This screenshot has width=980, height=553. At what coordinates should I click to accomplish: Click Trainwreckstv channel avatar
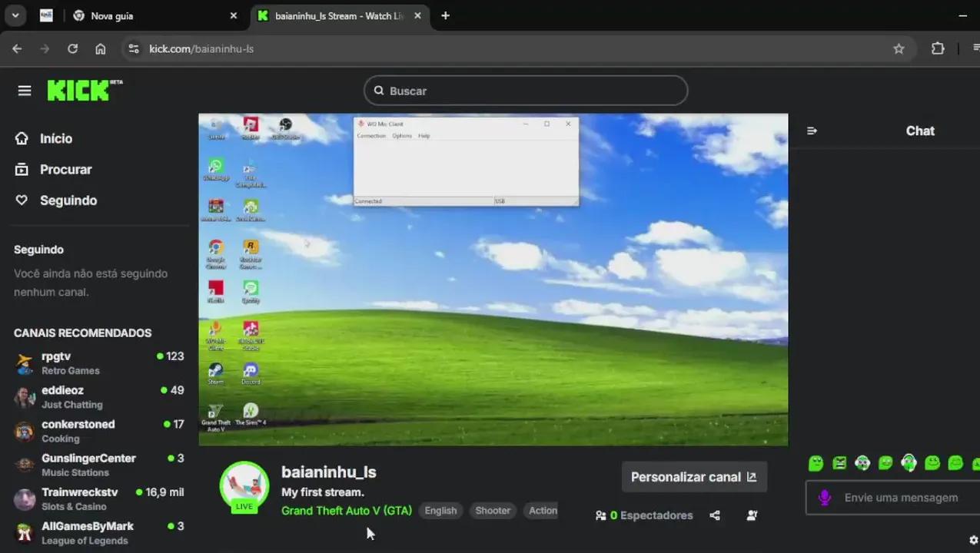click(x=25, y=499)
